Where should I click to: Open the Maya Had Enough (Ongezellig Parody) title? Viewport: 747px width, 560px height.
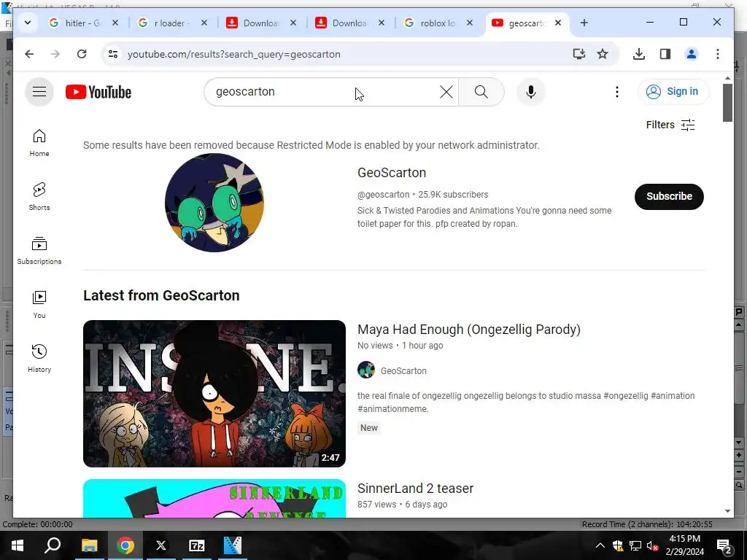(x=469, y=329)
